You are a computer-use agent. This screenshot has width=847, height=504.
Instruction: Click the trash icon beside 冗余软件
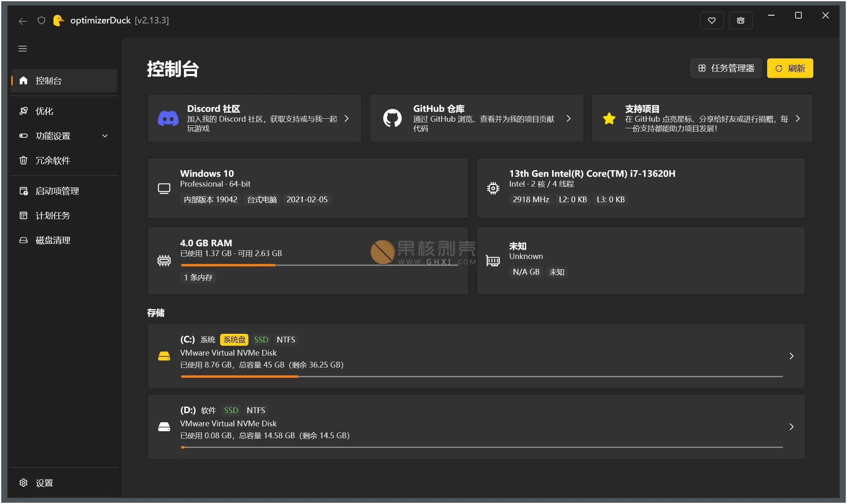coord(23,160)
